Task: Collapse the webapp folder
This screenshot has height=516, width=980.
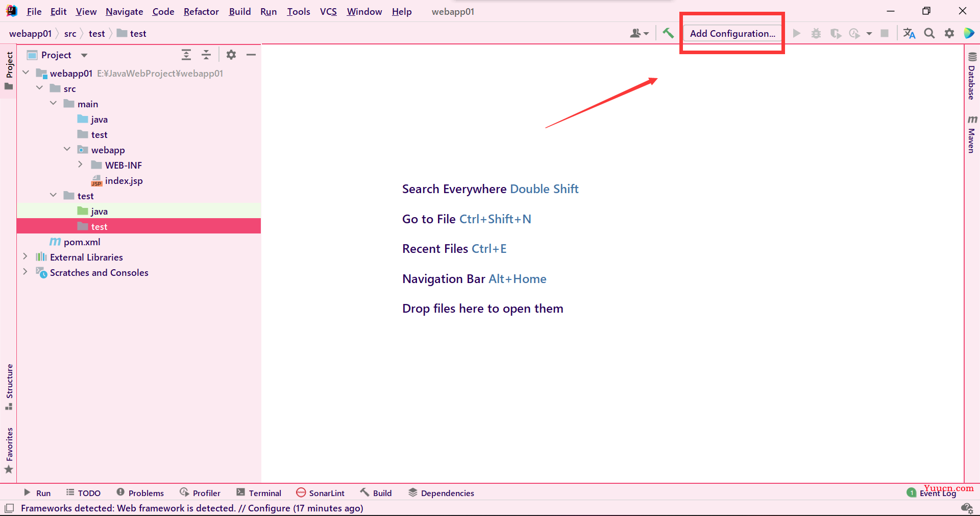Action: pos(67,150)
